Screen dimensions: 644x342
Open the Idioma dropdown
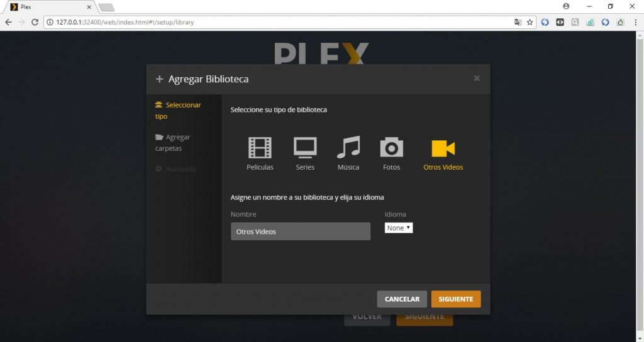399,228
